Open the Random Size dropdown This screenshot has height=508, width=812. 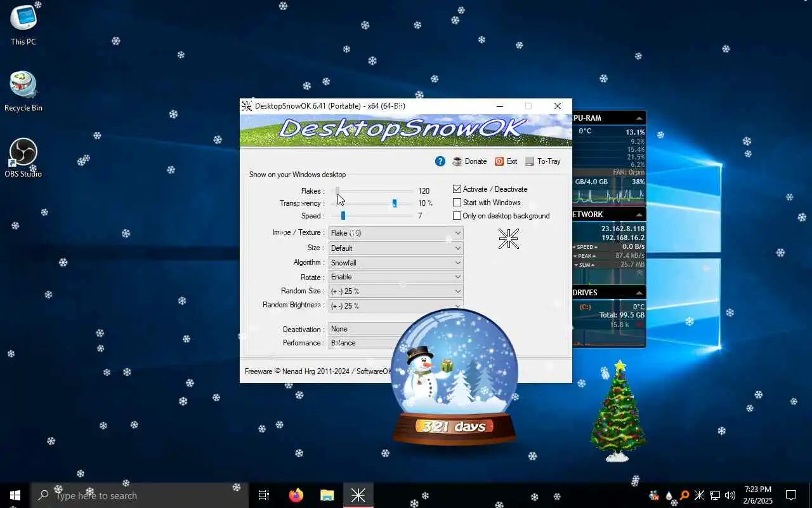396,291
